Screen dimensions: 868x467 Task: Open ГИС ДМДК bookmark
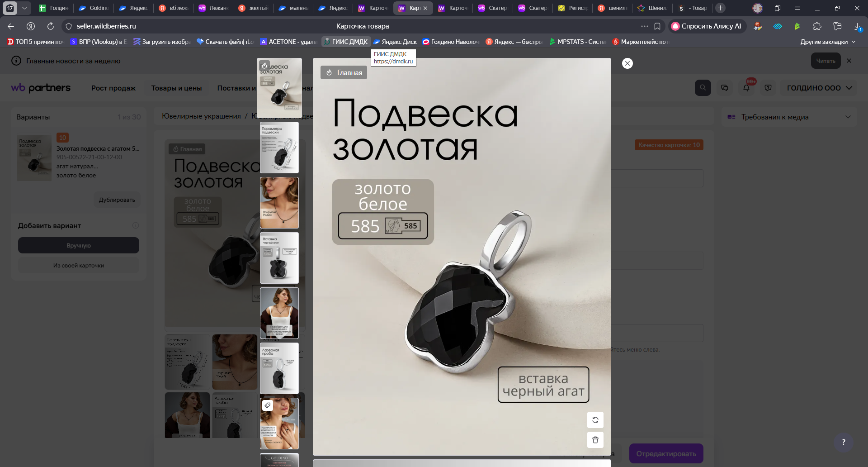[346, 42]
